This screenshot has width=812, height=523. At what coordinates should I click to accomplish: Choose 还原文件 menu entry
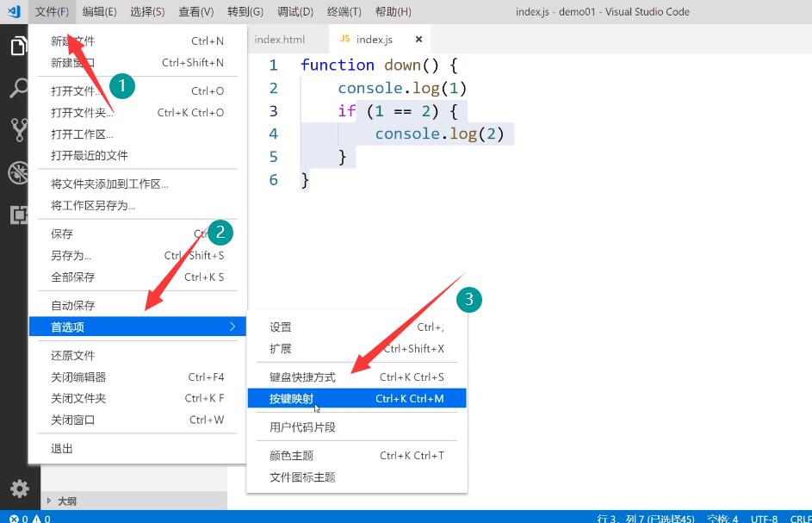(137, 356)
